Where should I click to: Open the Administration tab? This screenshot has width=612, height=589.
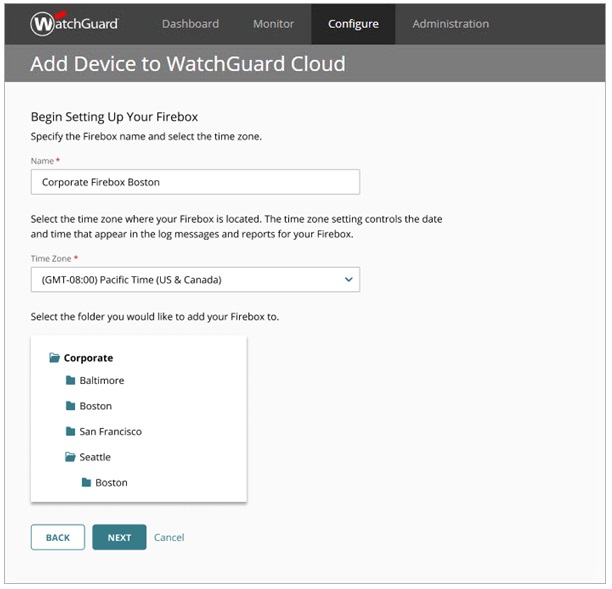[450, 24]
